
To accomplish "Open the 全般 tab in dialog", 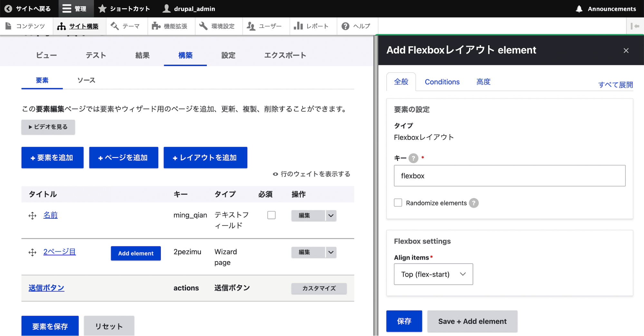I will [x=401, y=82].
